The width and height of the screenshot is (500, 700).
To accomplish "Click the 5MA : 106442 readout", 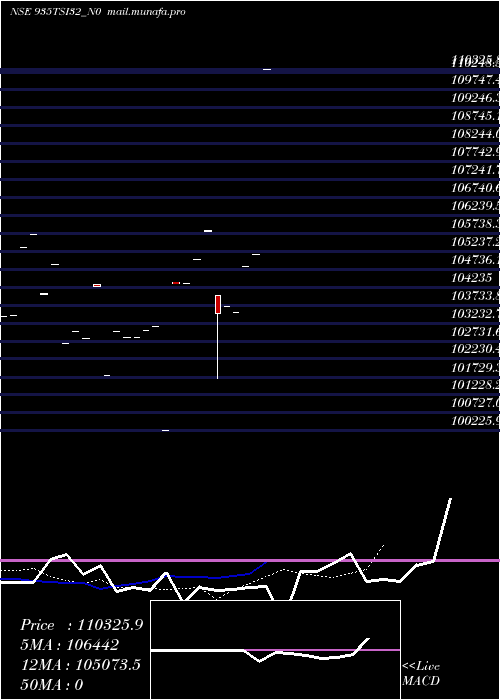I will [70, 645].
